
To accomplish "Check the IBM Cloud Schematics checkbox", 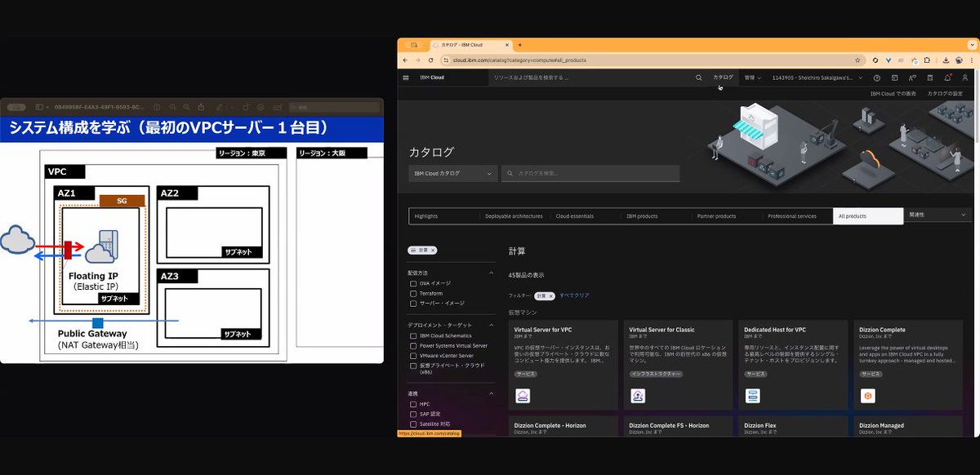I will click(x=413, y=335).
